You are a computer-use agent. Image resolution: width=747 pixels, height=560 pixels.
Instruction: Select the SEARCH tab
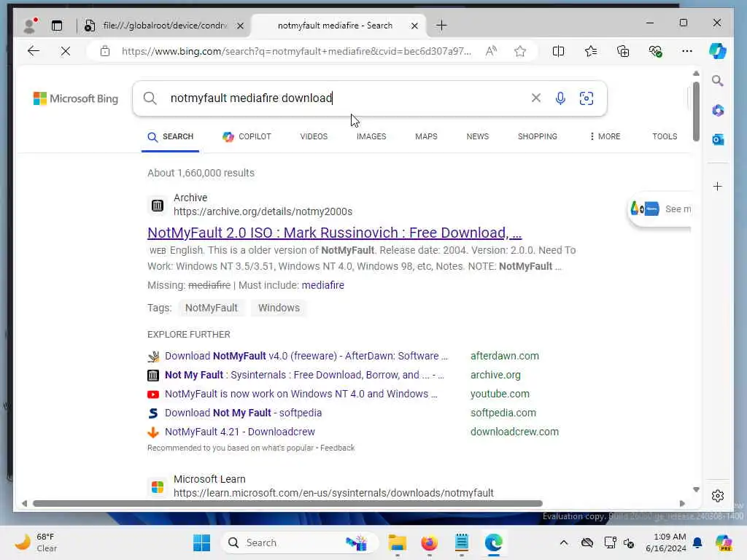170,136
